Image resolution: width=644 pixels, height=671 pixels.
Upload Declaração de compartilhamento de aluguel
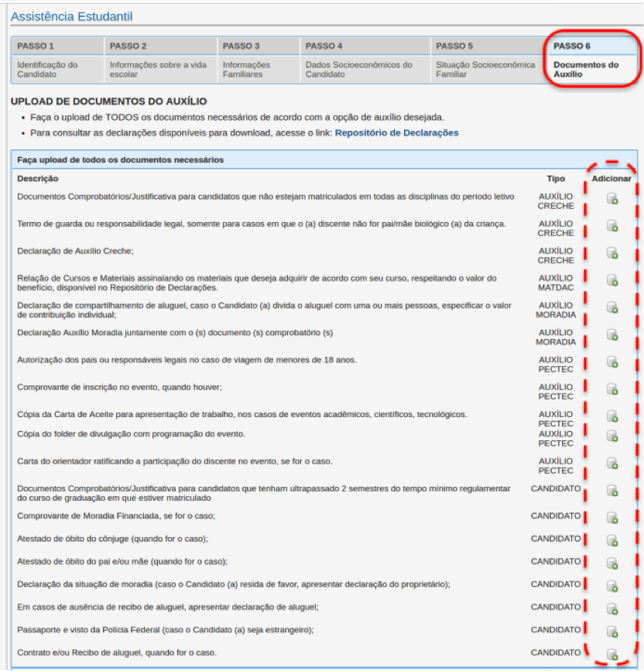612,308
